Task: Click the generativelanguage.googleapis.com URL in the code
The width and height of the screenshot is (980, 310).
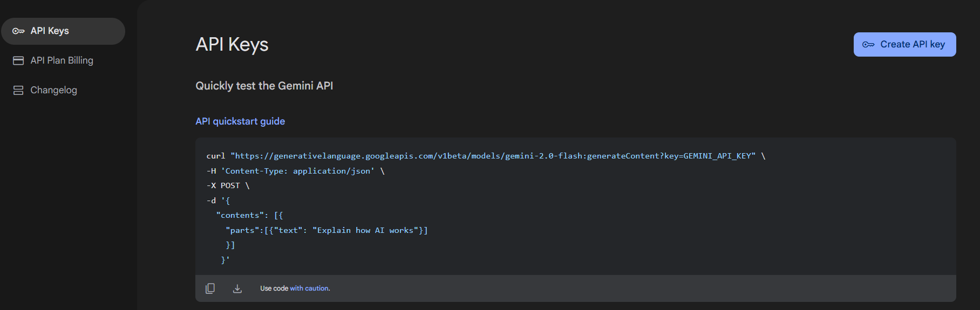Action: point(493,156)
